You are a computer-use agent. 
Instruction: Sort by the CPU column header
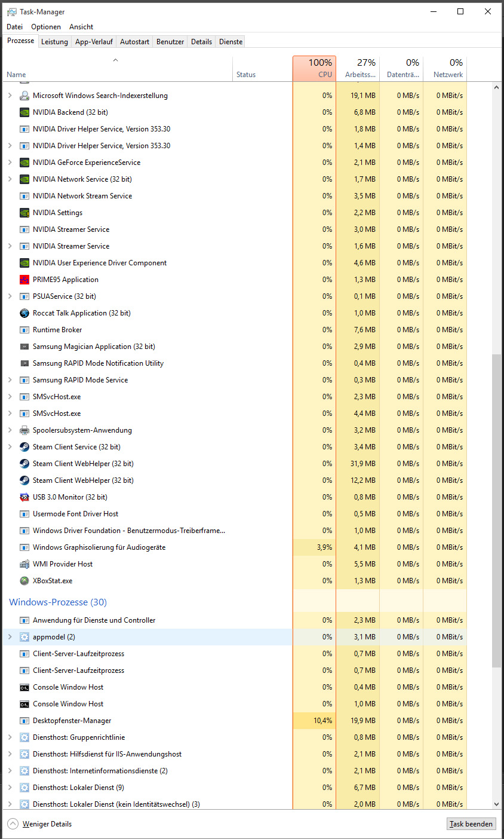pyautogui.click(x=315, y=69)
